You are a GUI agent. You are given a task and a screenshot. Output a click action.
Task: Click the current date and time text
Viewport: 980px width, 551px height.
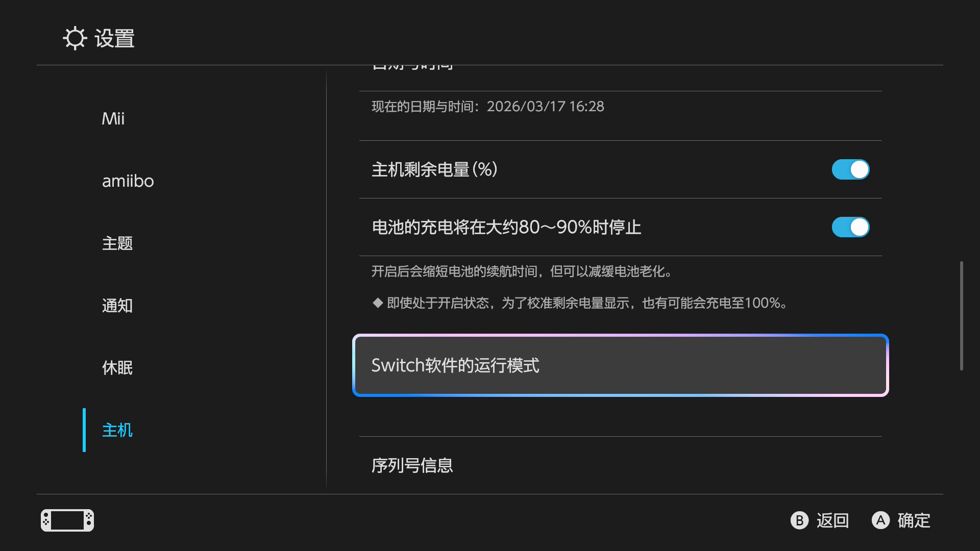coord(487,107)
